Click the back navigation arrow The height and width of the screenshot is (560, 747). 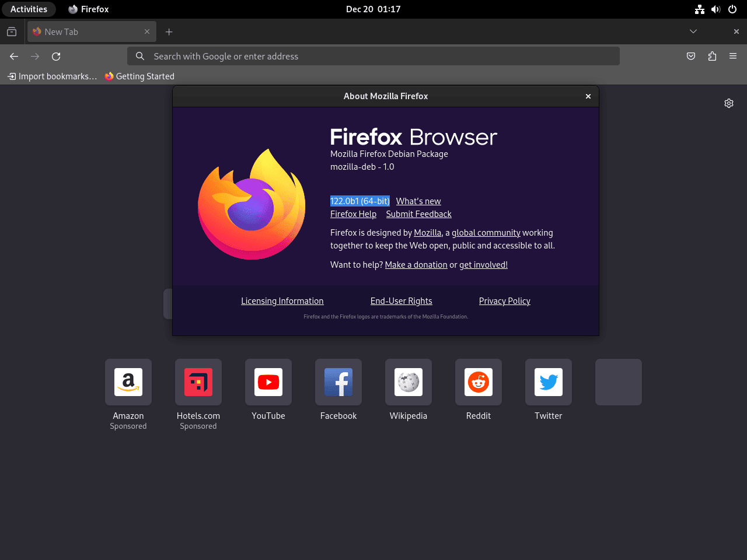[13, 56]
